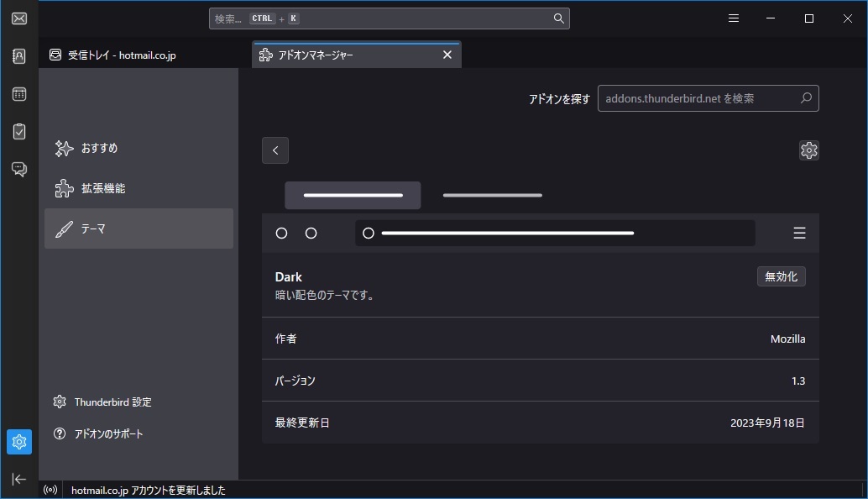Open Thunderbird 設定 link
Image resolution: width=868 pixels, height=499 pixels.
(x=112, y=402)
